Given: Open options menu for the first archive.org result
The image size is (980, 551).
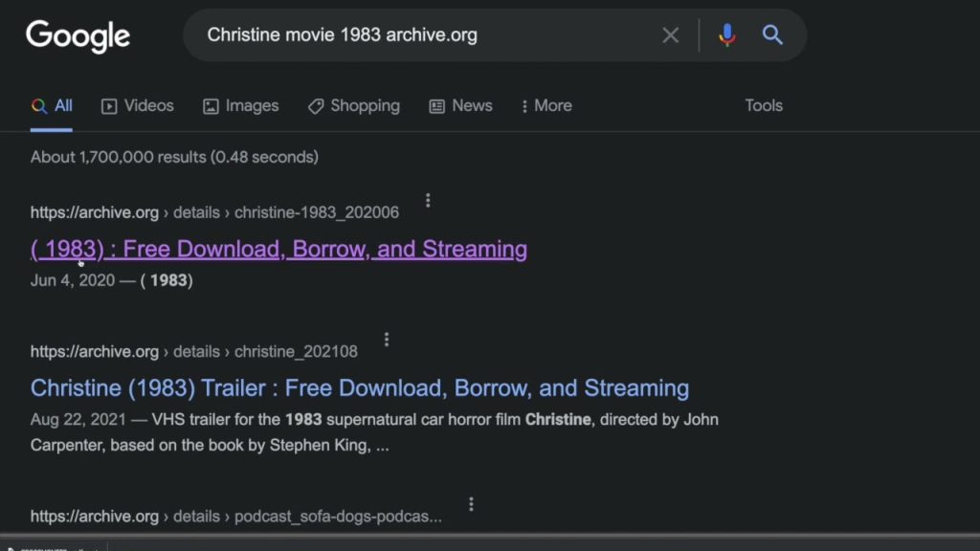Looking at the screenshot, I should (x=428, y=200).
